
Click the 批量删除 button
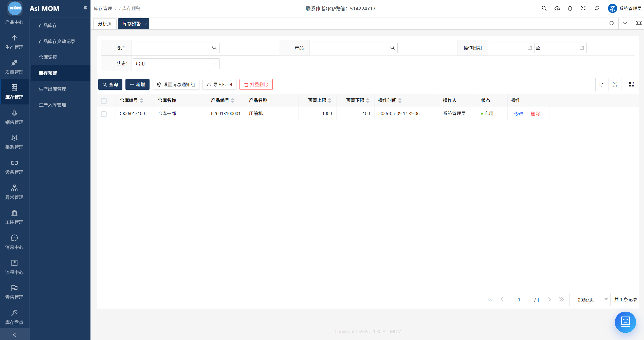coord(256,84)
